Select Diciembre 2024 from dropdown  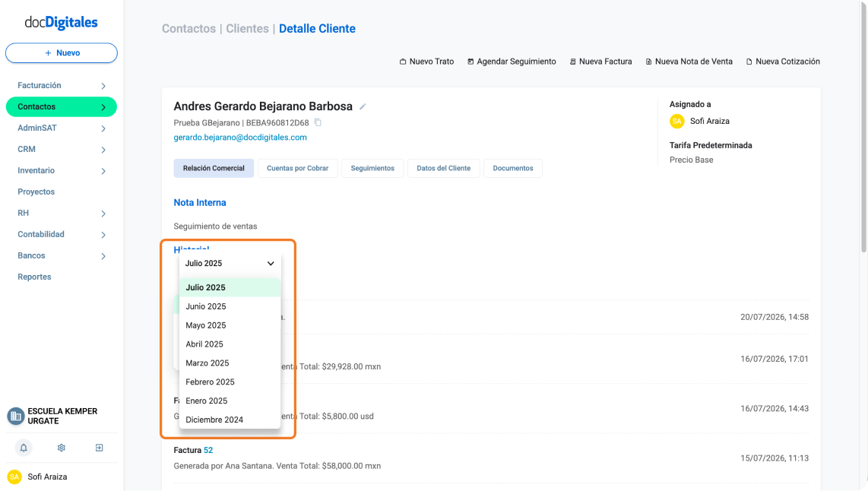(x=230, y=420)
